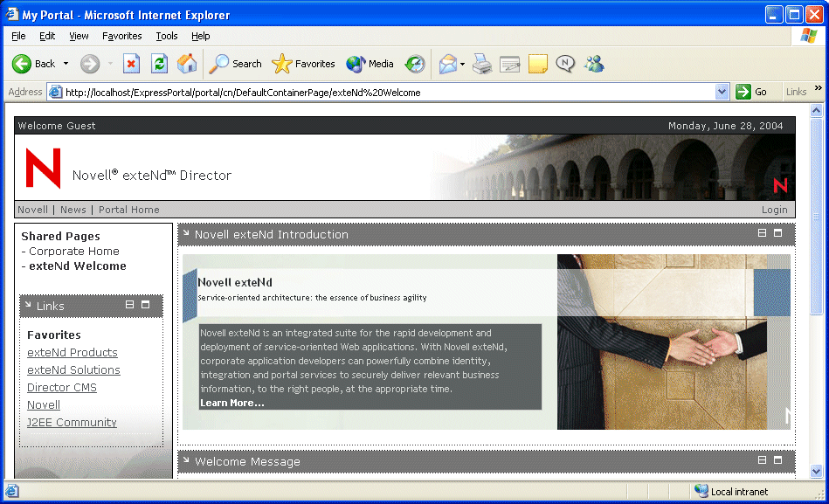Open the File menu
The image size is (829, 504).
18,36
